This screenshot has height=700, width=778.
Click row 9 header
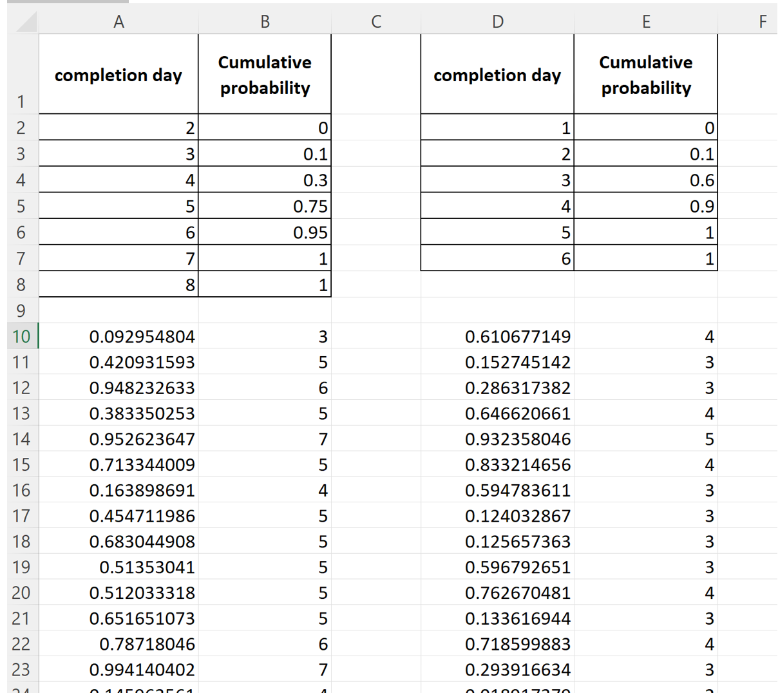click(x=21, y=310)
